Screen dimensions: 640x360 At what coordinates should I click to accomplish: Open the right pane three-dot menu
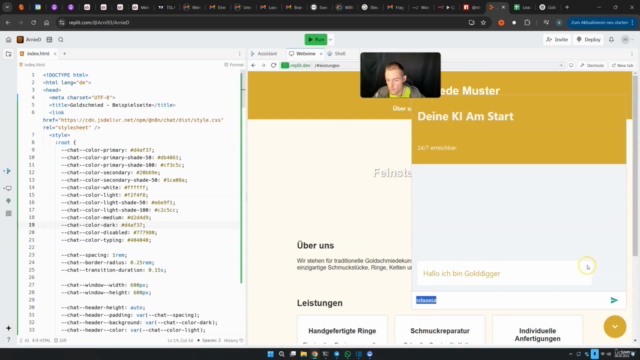click(632, 53)
